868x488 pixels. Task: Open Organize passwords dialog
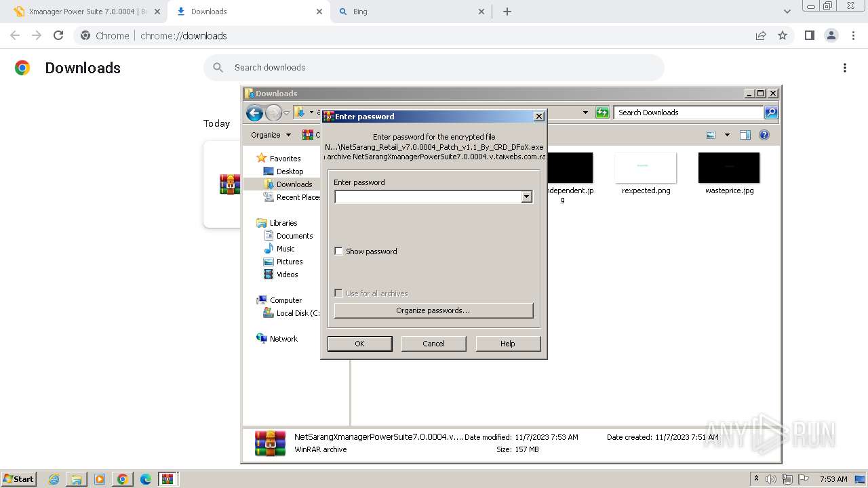[433, 310]
